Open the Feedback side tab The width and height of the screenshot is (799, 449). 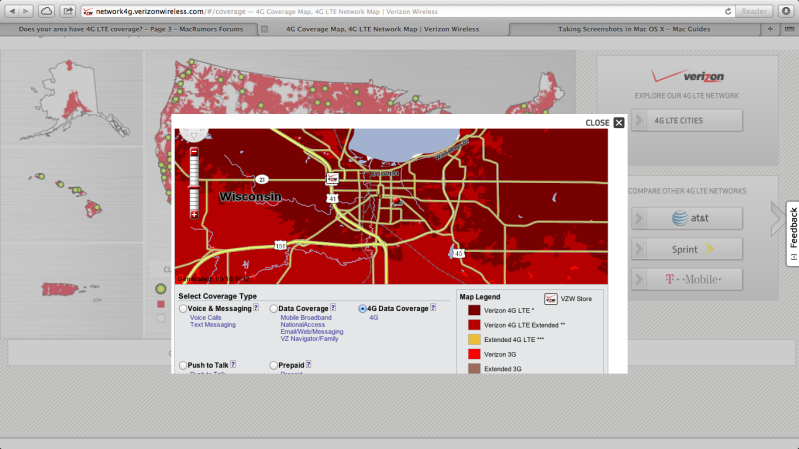pyautogui.click(x=793, y=233)
